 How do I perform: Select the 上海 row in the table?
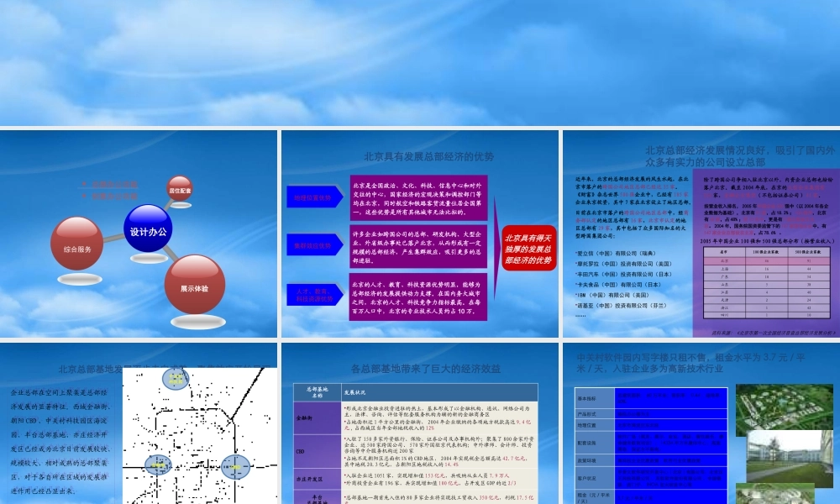tap(767, 269)
